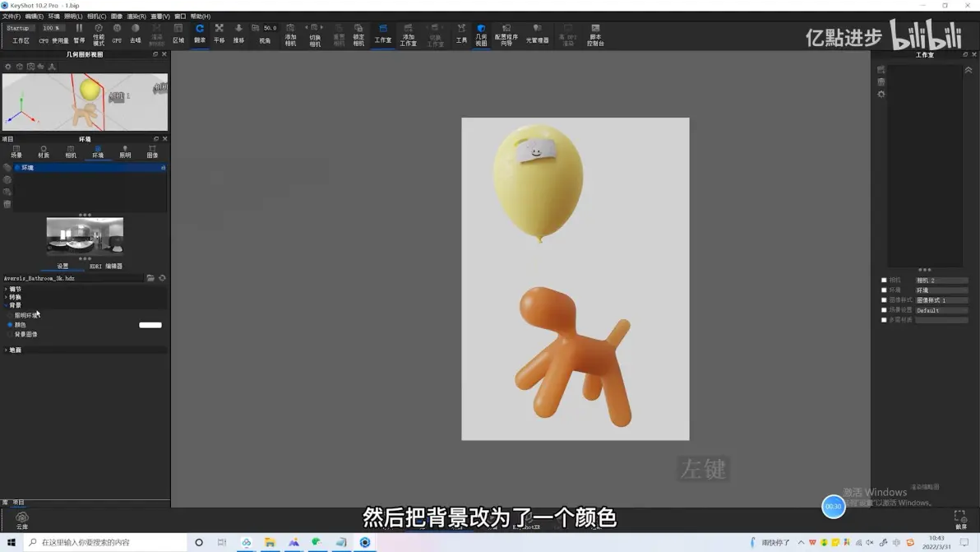Toggle the 环境 checkbox in studio panel
Viewport: 980px width, 552px height.
tap(884, 290)
